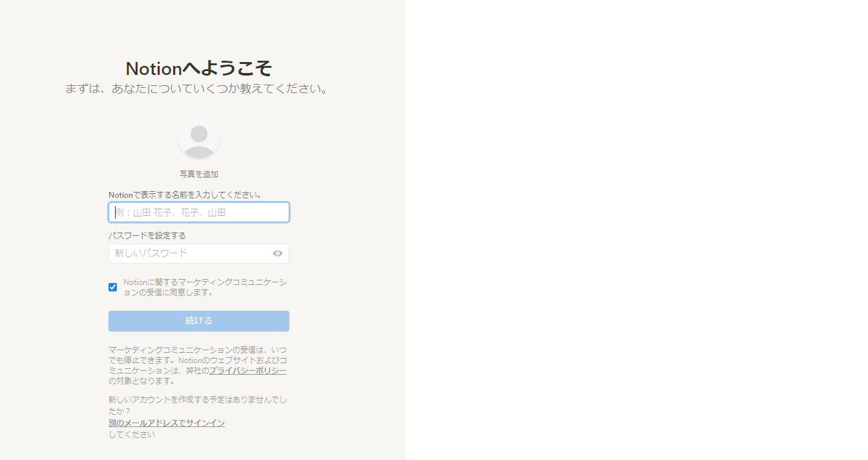Screen dimensions: 868x460
Task: Click the Notionへようこそ heading
Action: (199, 68)
